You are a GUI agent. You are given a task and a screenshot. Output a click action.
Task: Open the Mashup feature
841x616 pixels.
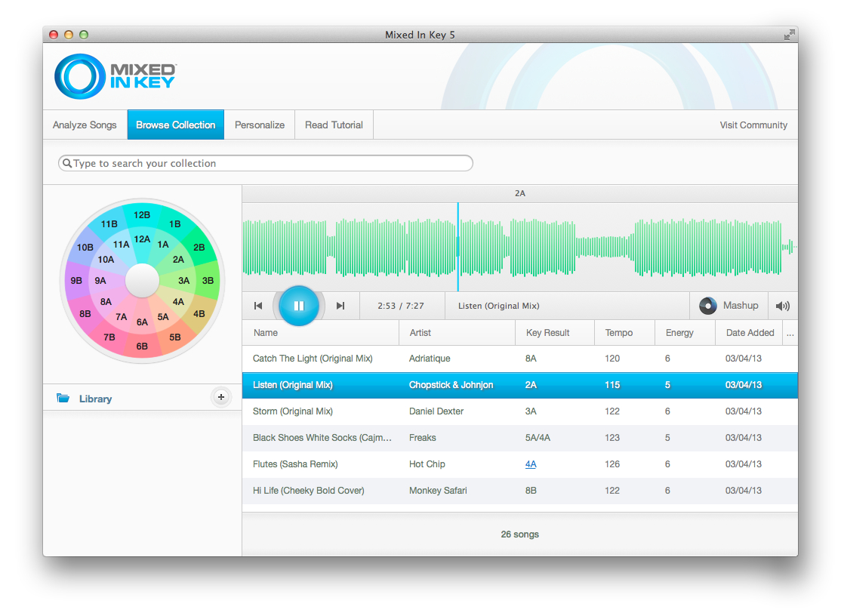point(729,306)
